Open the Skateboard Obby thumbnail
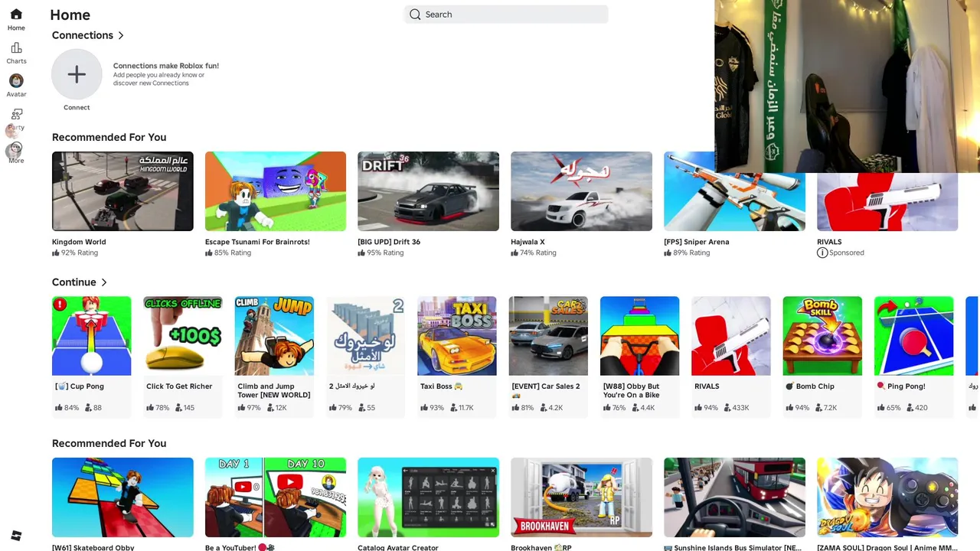The image size is (980, 551). [x=122, y=497]
